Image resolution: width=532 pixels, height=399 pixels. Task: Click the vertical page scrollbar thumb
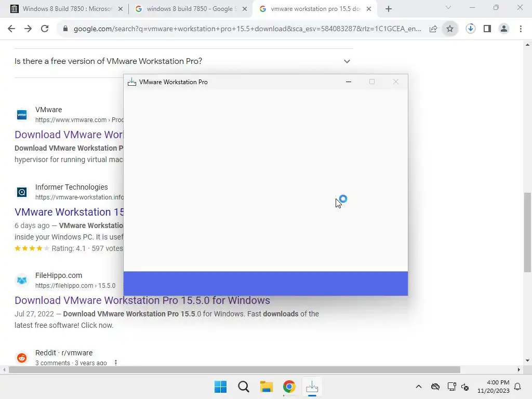point(527,232)
